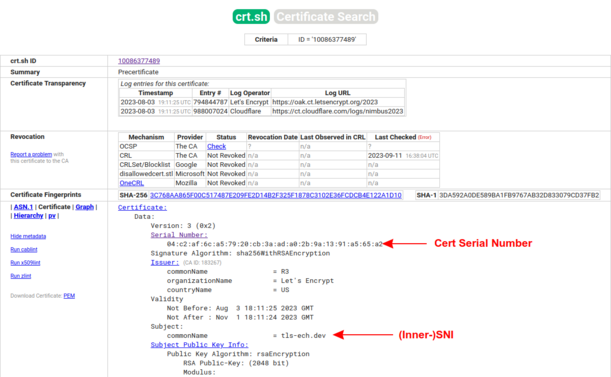Image resolution: width=611 pixels, height=377 pixels.
Task: Click the Signature Algorithm line
Action: click(x=240, y=253)
